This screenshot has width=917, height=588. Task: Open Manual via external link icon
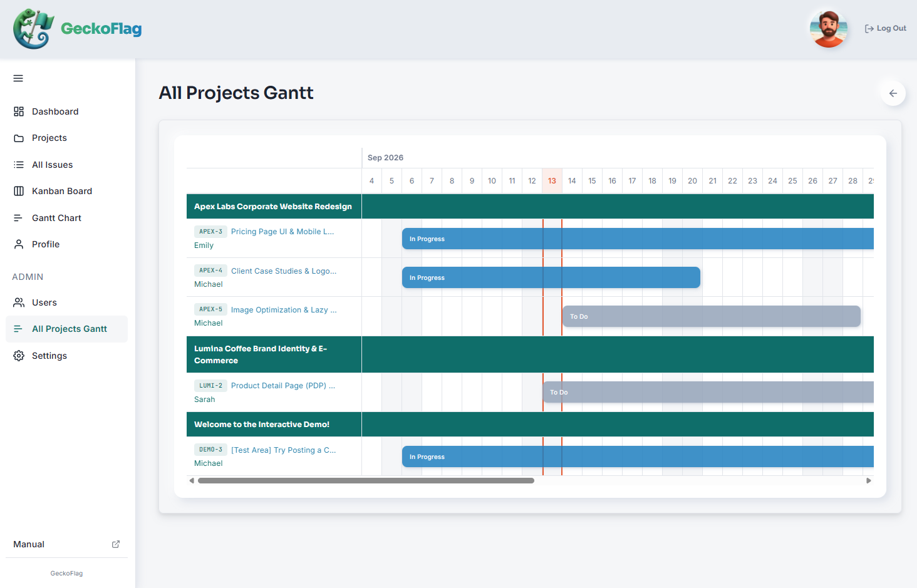(116, 544)
